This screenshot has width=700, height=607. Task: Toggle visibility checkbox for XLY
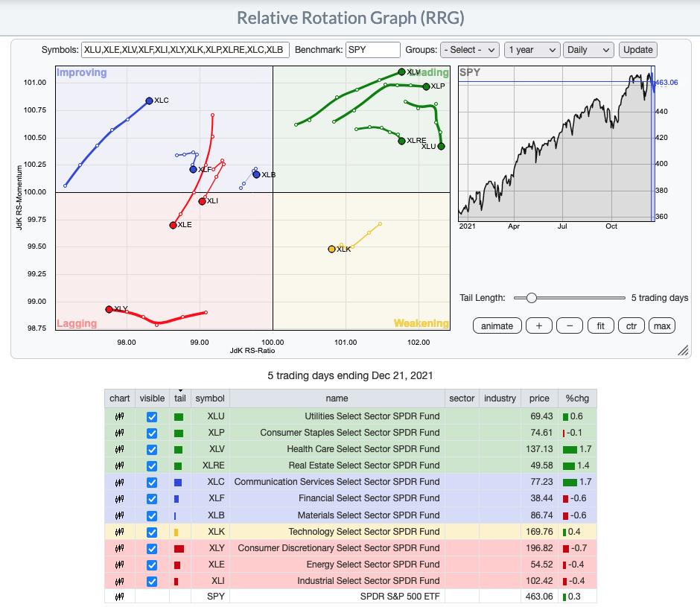click(152, 548)
